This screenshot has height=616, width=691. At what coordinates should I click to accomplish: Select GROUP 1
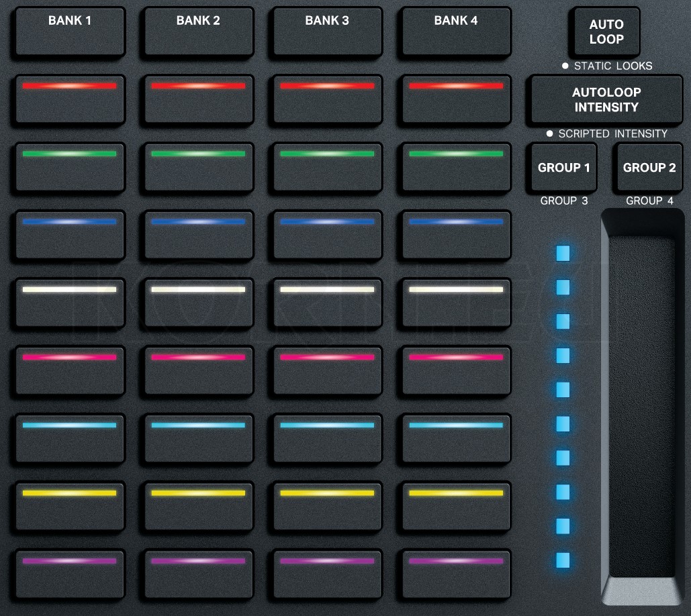563,168
